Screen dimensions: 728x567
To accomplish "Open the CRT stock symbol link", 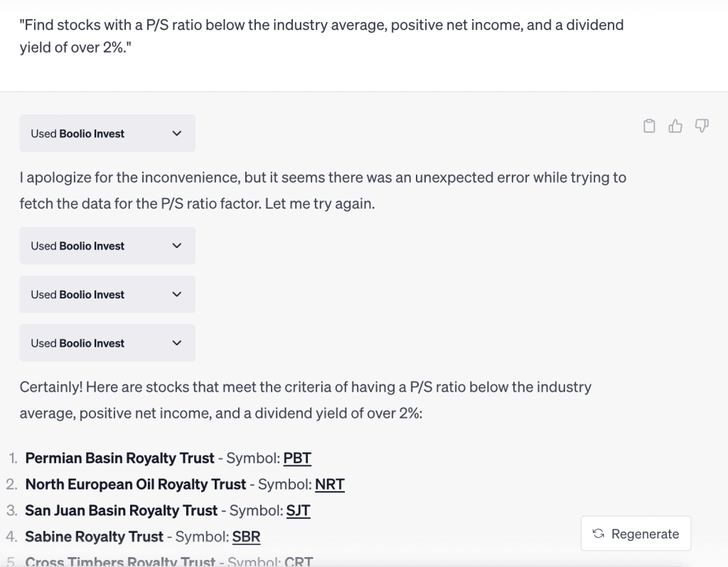I will tap(299, 561).
